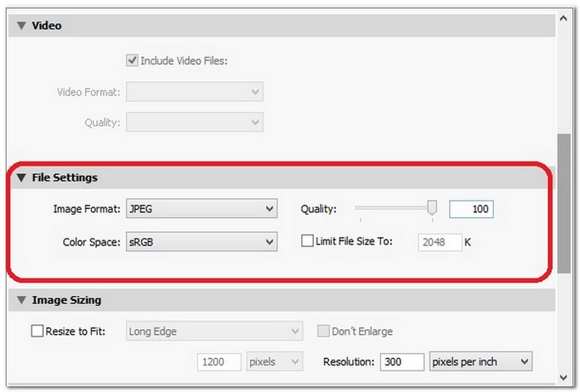Open the Video Format dropdown
Screen dimensions: 580x392
[194, 91]
